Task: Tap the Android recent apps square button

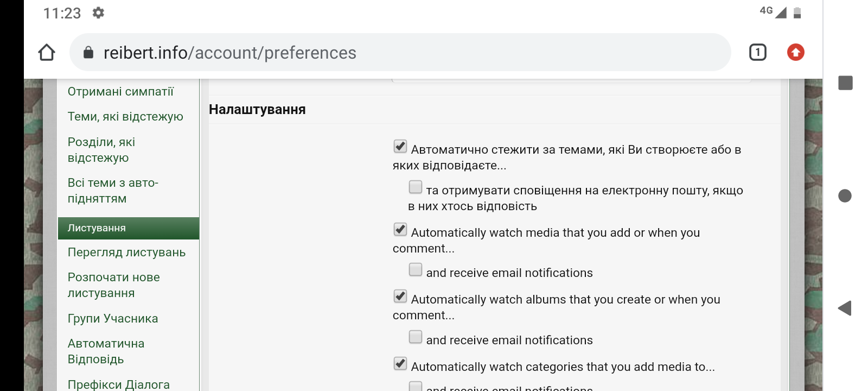Action: pyautogui.click(x=845, y=83)
